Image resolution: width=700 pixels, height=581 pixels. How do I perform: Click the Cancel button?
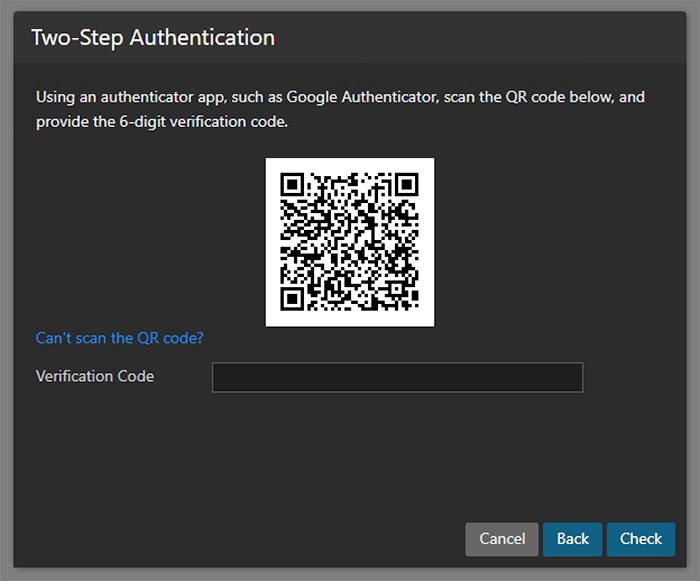point(502,539)
